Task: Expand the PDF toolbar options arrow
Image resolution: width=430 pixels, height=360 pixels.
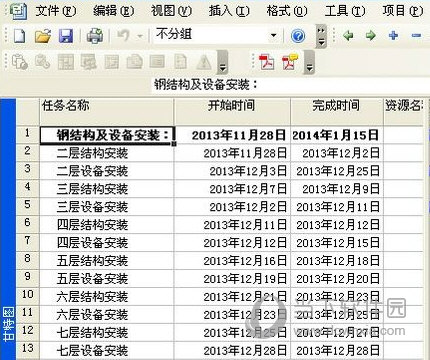Action: click(310, 63)
